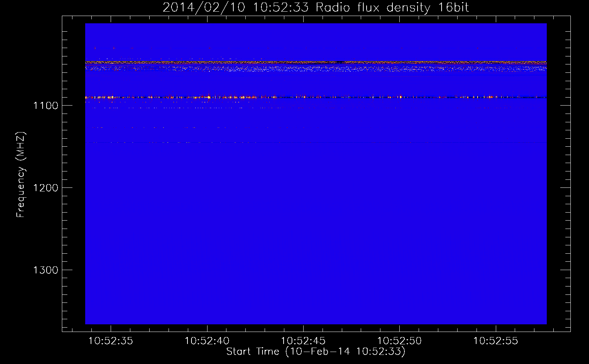Viewport: 589px width, 364px height.
Task: Select the "Frequency (MHZ)" y-axis label
Action: click(21, 175)
